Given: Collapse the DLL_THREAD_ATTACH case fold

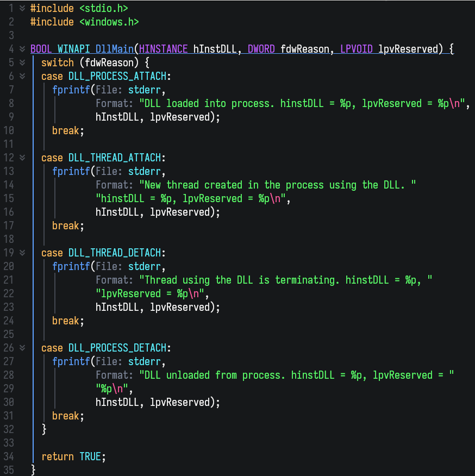Looking at the screenshot, I should [22, 158].
